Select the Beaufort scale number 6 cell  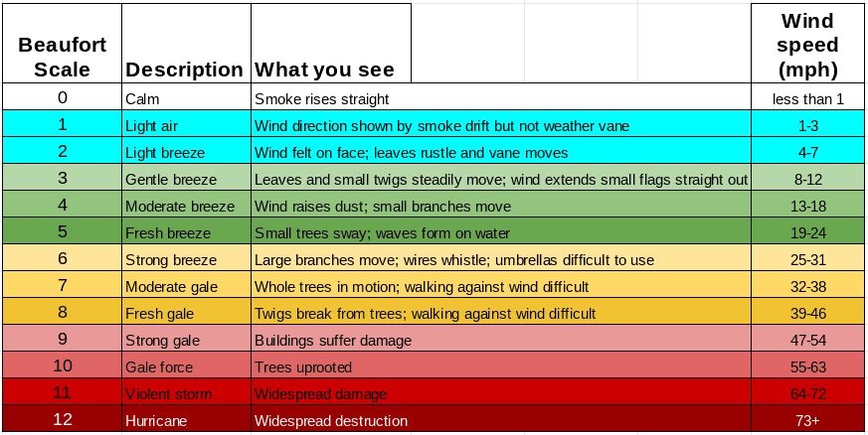coord(62,259)
